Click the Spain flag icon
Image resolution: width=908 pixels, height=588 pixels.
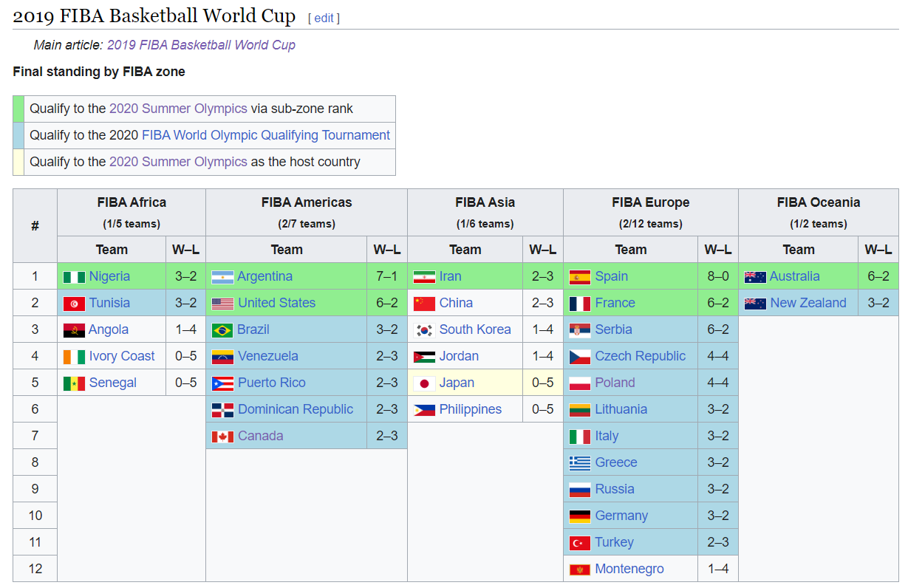click(580, 277)
